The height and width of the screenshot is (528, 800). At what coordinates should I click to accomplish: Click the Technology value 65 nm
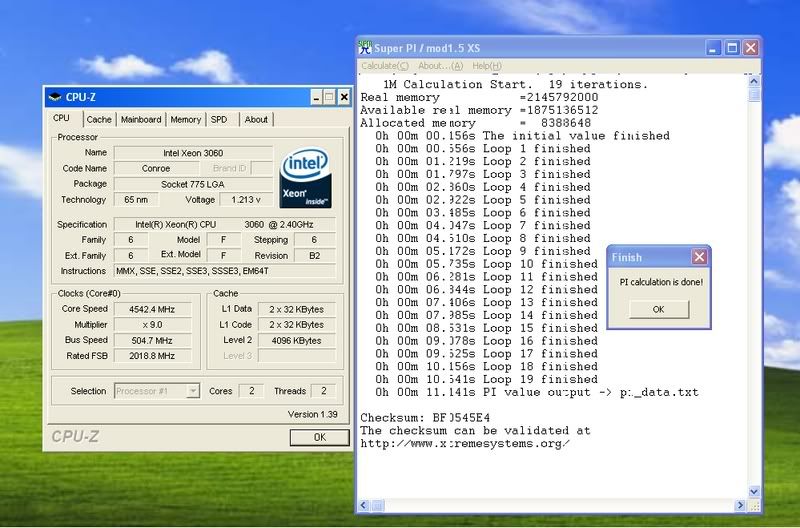(x=136, y=199)
